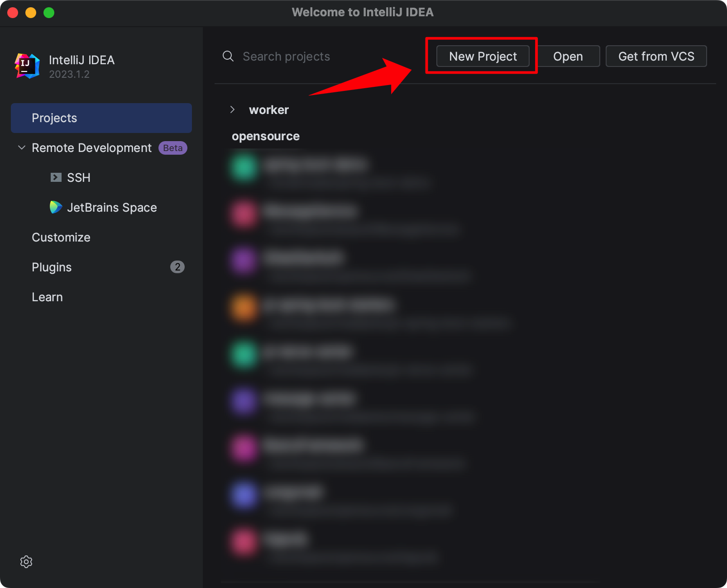Click the IntelliJ IDEA logo
This screenshot has height=588, width=727.
coord(27,66)
